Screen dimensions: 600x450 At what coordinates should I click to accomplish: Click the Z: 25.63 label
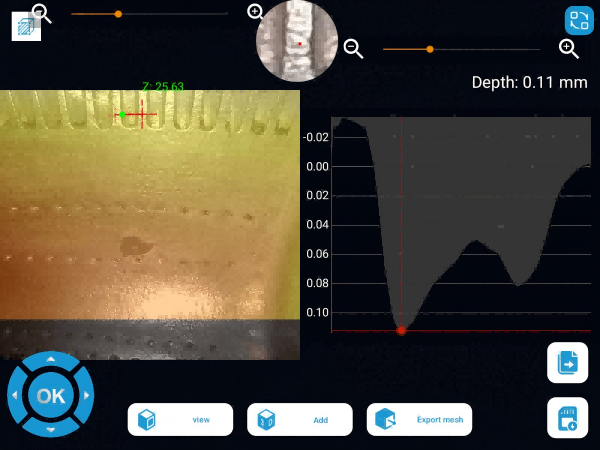pyautogui.click(x=163, y=86)
